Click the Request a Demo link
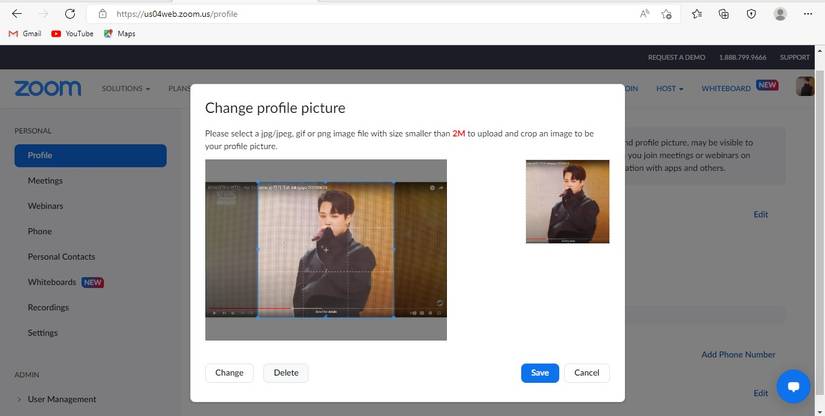Image resolution: width=825 pixels, height=416 pixels. (676, 57)
